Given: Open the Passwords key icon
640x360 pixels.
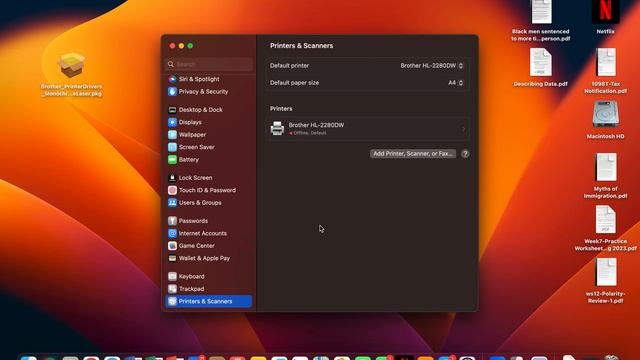Looking at the screenshot, I should tap(172, 221).
